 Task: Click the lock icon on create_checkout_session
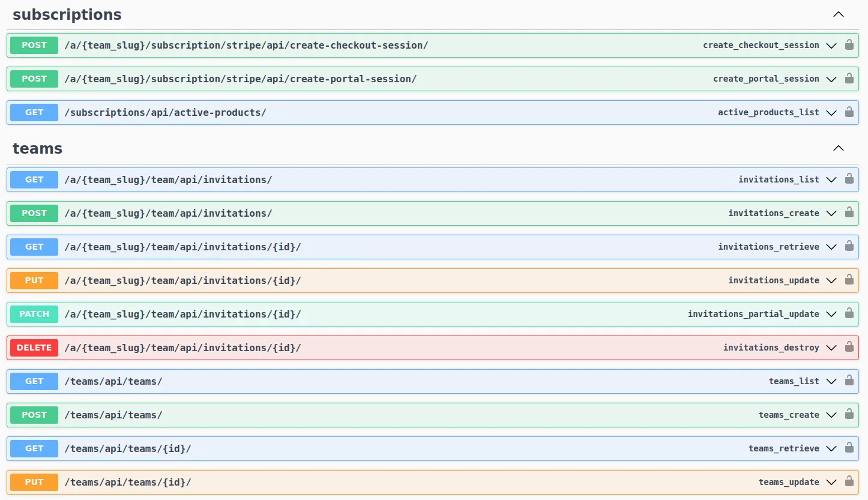849,44
